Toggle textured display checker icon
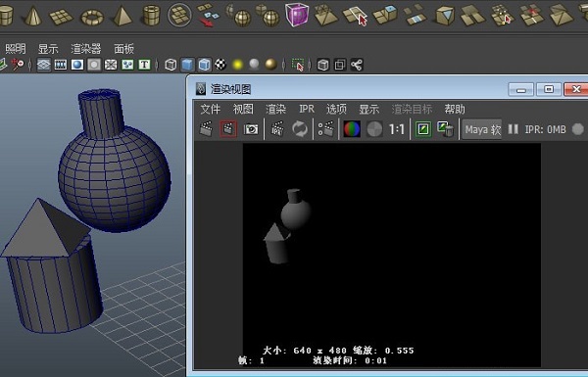 point(220,65)
